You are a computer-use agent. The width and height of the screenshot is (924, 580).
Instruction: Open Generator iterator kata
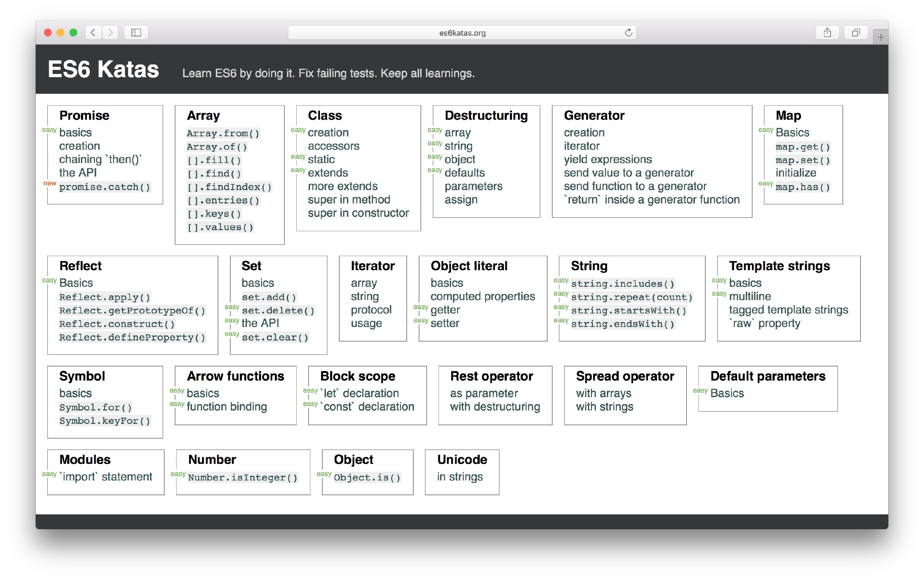[x=582, y=146]
